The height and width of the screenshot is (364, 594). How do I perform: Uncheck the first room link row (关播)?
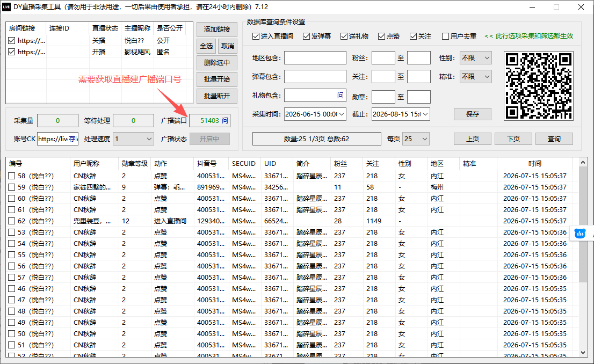[x=12, y=40]
